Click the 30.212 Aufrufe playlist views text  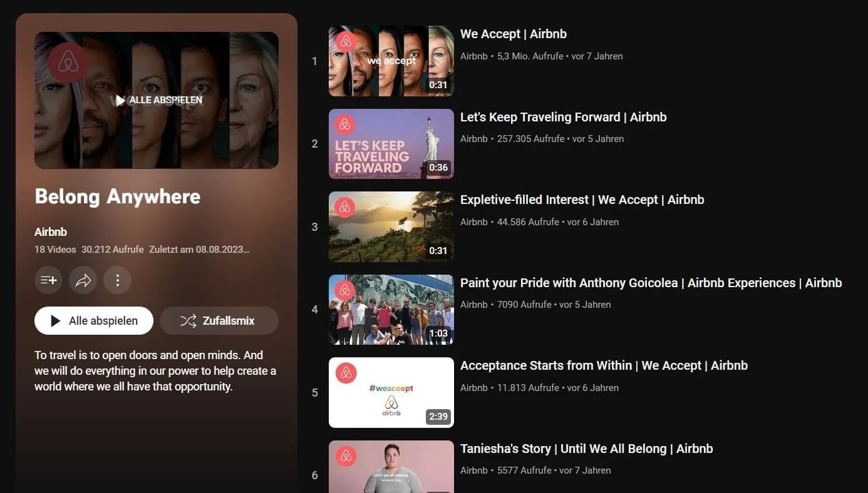coord(113,250)
